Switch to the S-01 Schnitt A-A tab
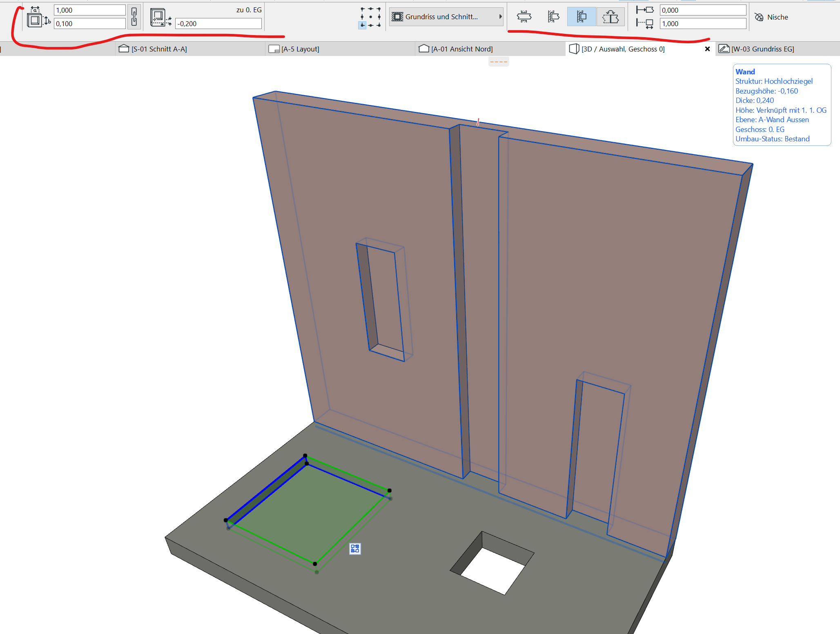This screenshot has width=840, height=634. (159, 49)
